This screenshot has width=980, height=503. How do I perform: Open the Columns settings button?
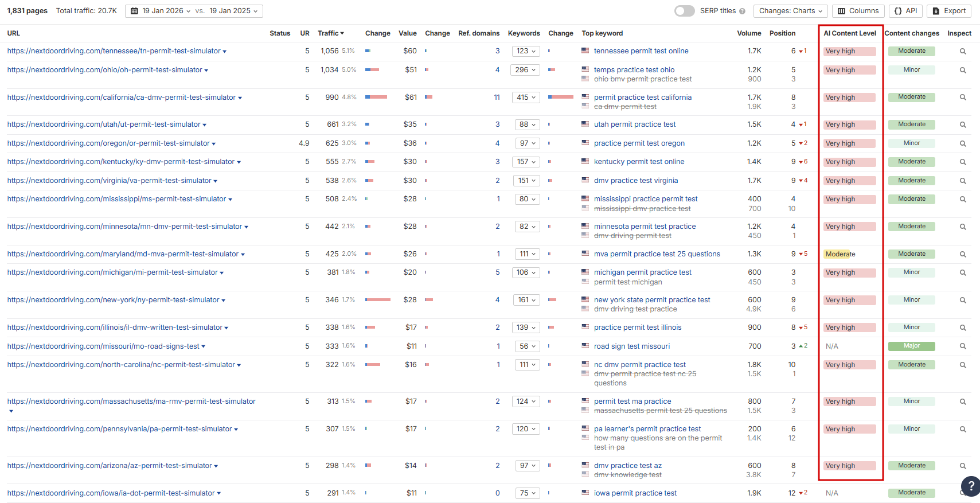858,11
